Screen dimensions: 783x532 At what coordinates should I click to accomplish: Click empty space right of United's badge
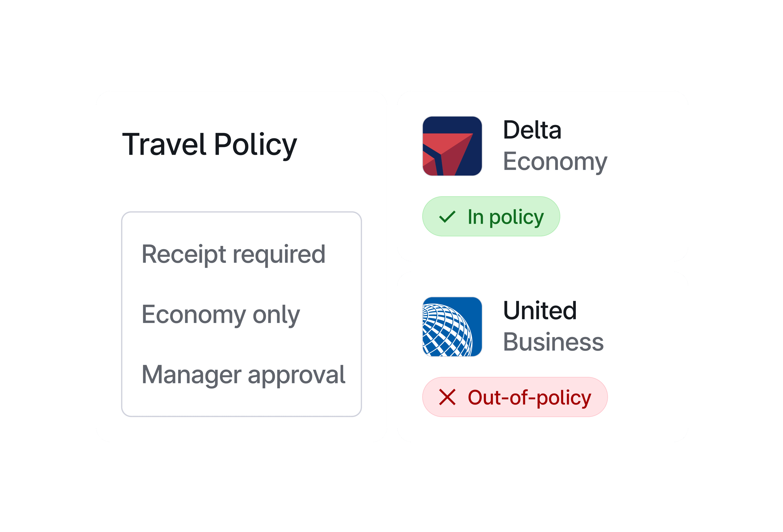tap(647, 397)
